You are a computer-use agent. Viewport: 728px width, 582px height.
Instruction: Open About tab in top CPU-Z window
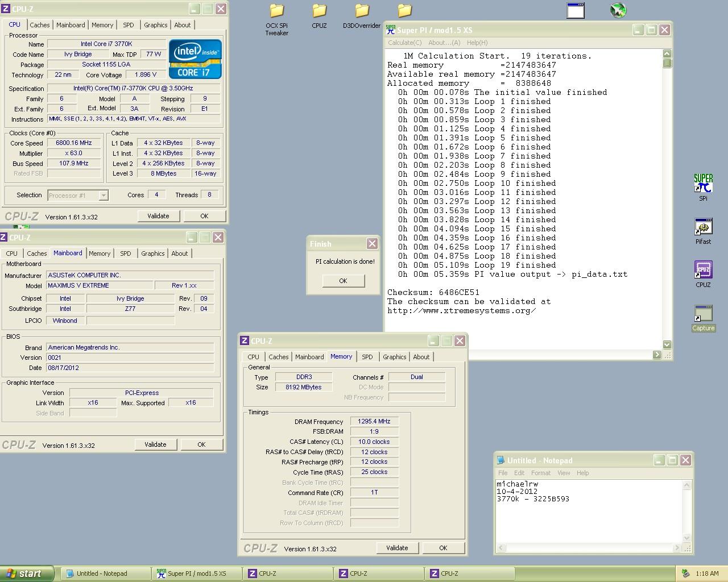pyautogui.click(x=183, y=25)
